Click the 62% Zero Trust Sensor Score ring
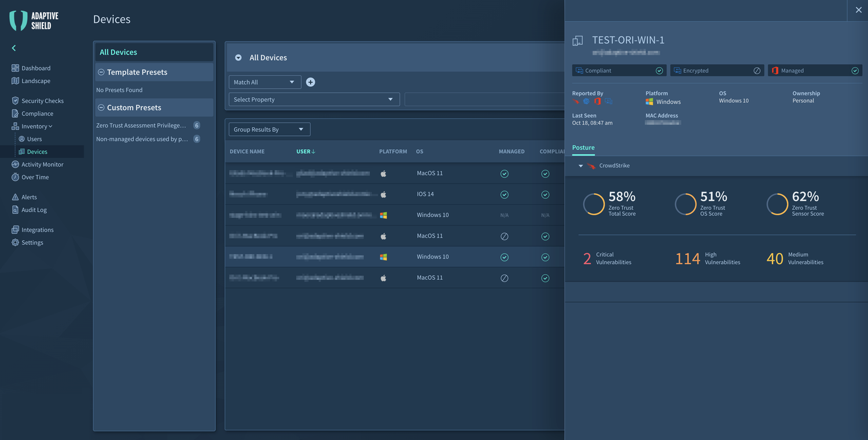 pos(777,204)
